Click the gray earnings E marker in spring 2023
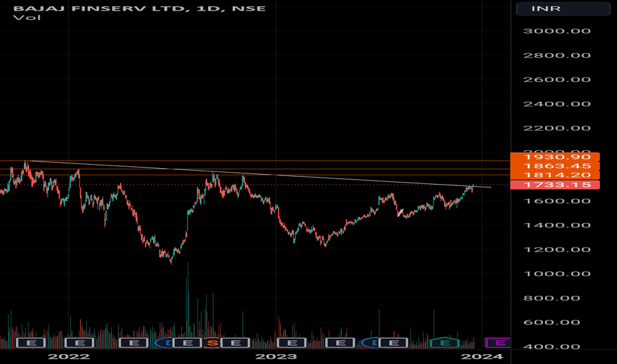 341,343
